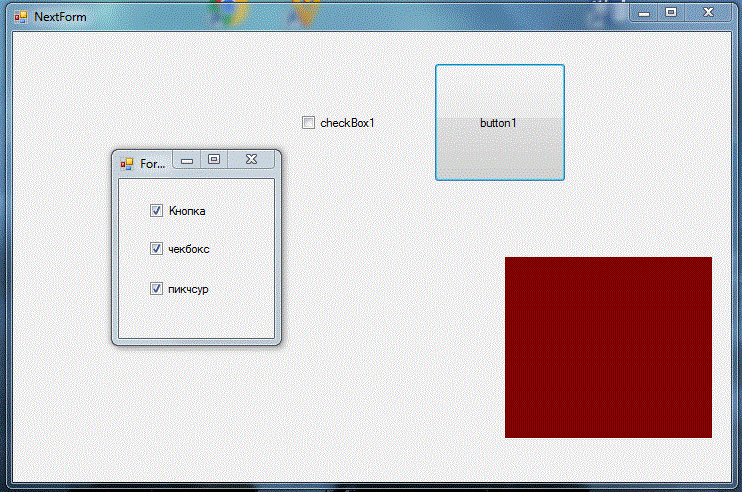Maximize the NextForm window
Viewport: 742px width, 492px height.
pyautogui.click(x=671, y=13)
